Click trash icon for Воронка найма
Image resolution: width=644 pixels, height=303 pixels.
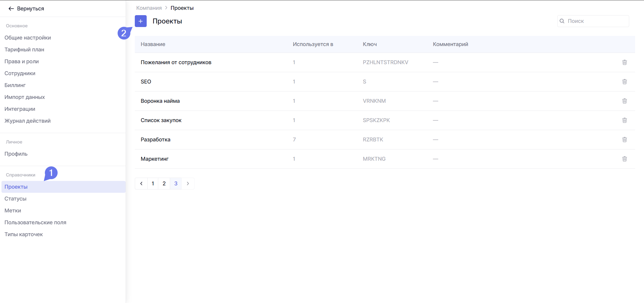click(624, 101)
